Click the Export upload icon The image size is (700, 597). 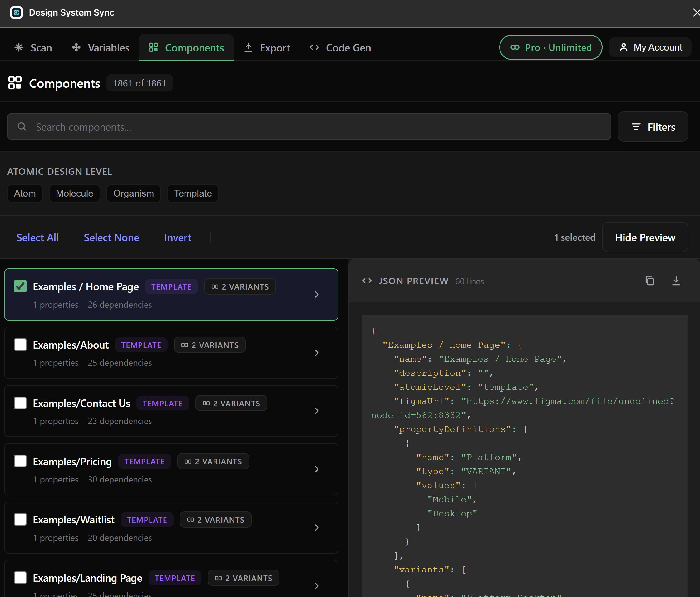click(x=248, y=48)
